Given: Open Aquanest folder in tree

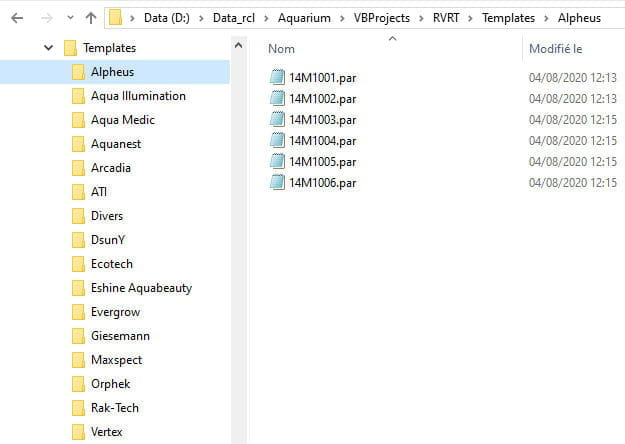Looking at the screenshot, I should point(116,143).
